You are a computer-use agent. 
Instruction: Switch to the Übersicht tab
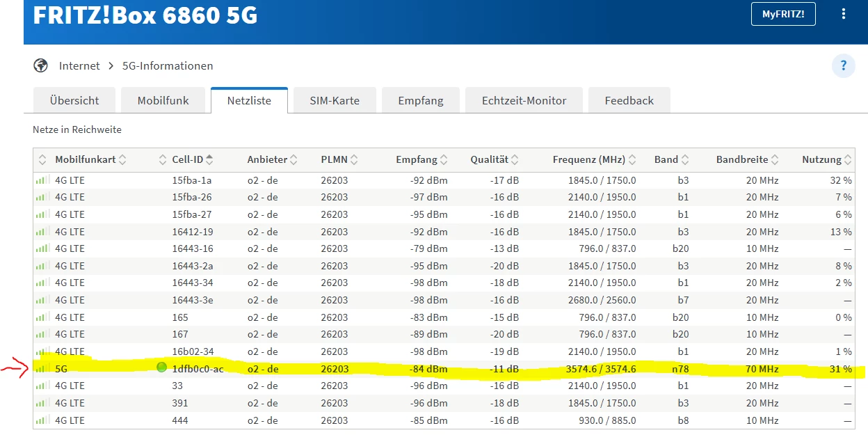(x=74, y=100)
